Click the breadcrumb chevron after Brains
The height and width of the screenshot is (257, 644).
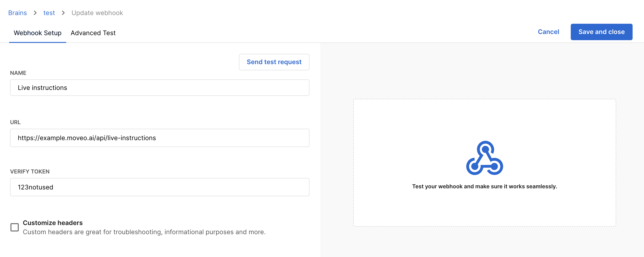coord(35,13)
